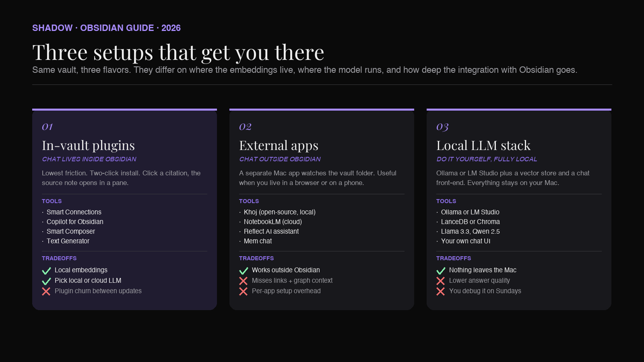The height and width of the screenshot is (362, 644).
Task: Click TRADEOFFS label in Local LLM stack card
Action: (454, 258)
